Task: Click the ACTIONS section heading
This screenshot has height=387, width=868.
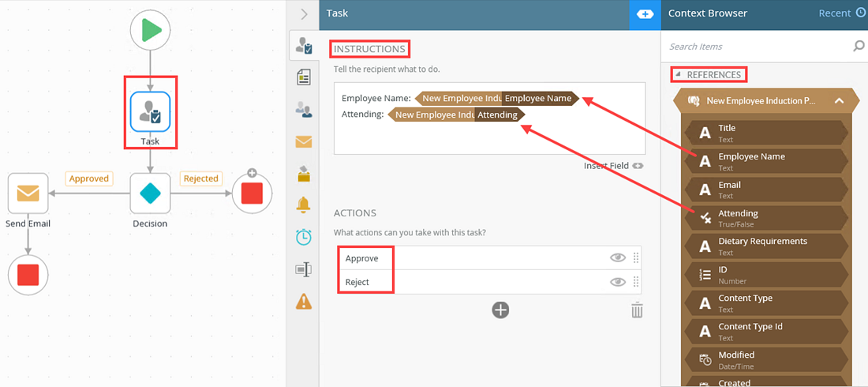Action: coord(355,213)
